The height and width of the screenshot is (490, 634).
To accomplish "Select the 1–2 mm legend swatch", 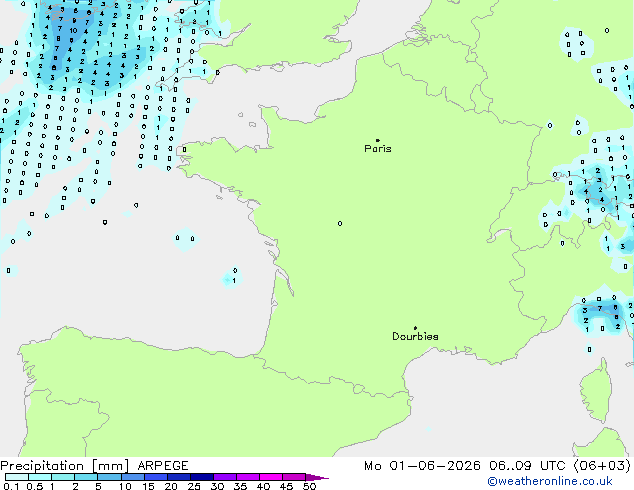I will pos(63,477).
